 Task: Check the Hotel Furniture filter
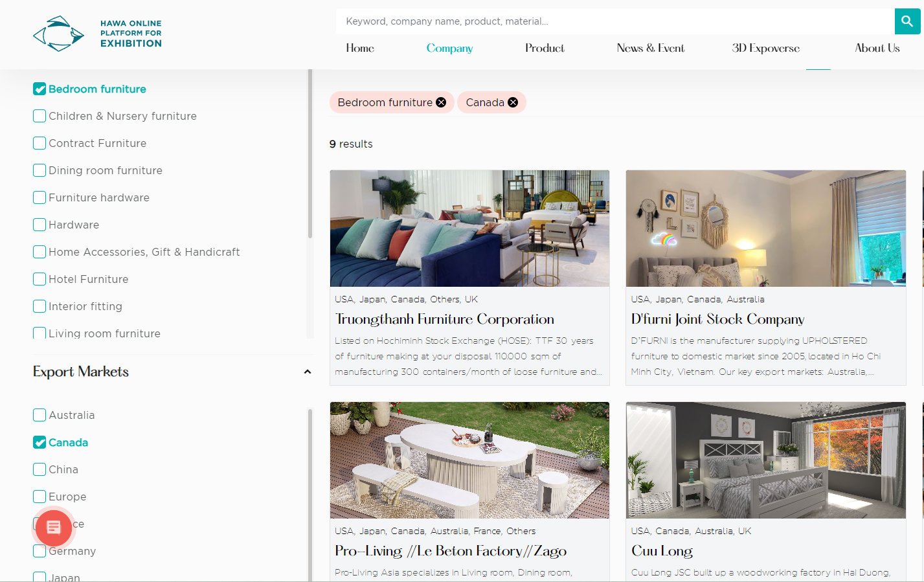(x=39, y=279)
